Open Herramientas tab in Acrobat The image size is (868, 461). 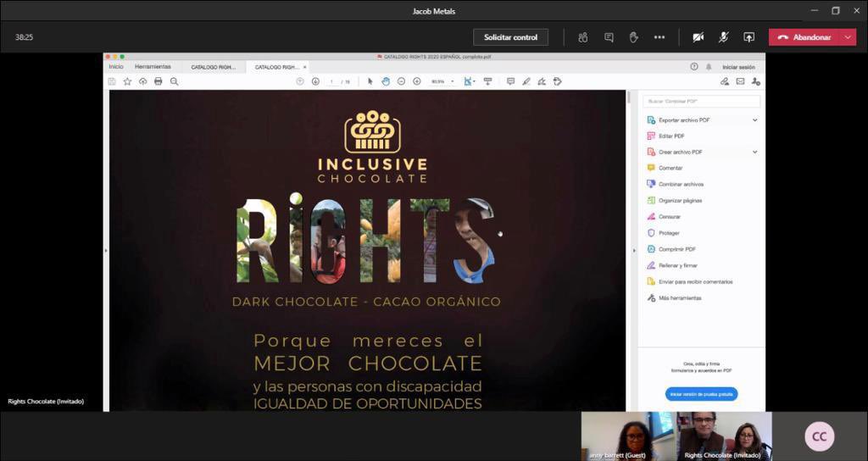(153, 66)
